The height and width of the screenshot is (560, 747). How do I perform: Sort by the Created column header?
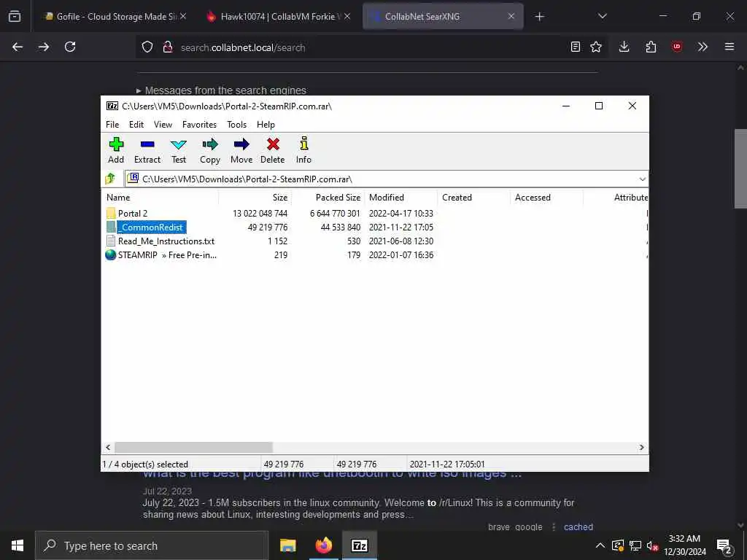click(x=474, y=197)
